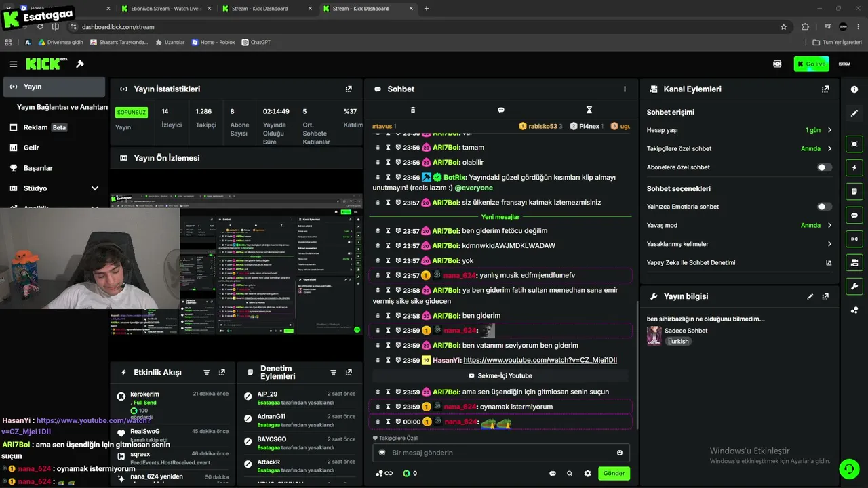
Task: Open the hamburger menu beside the Kick logo
Action: (x=14, y=64)
